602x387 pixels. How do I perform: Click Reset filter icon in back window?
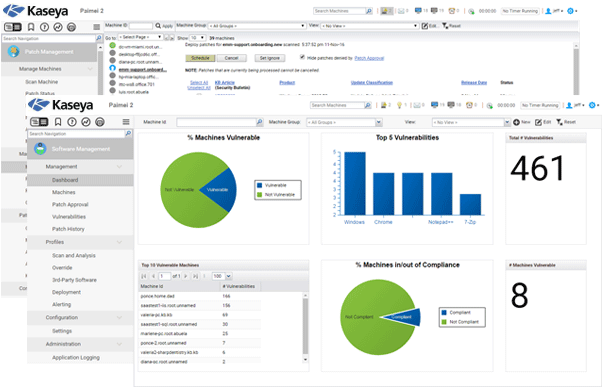coord(445,26)
